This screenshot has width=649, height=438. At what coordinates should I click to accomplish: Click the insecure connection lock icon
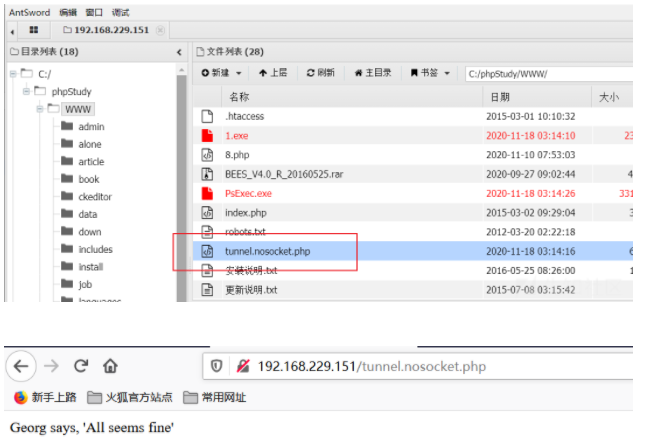pos(243,366)
